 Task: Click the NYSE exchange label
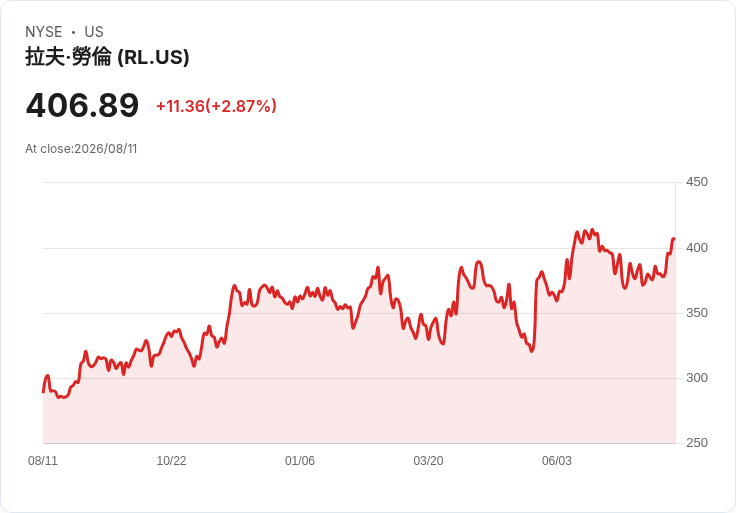(44, 32)
